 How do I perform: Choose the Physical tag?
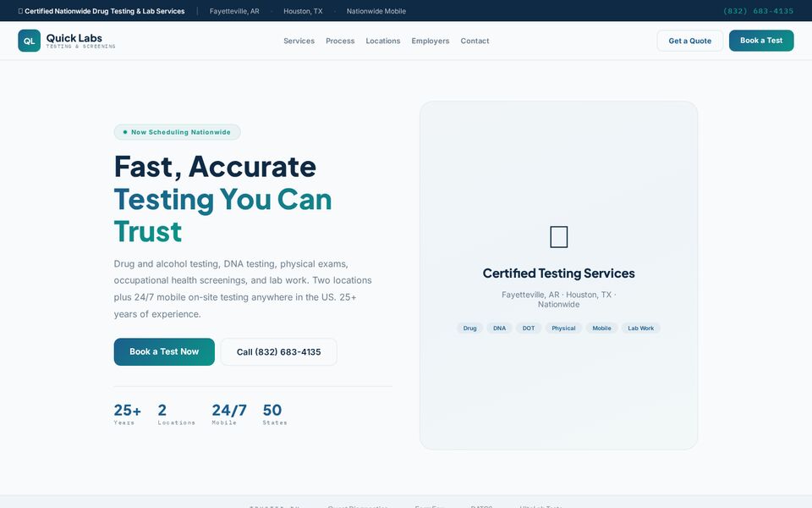click(x=563, y=329)
